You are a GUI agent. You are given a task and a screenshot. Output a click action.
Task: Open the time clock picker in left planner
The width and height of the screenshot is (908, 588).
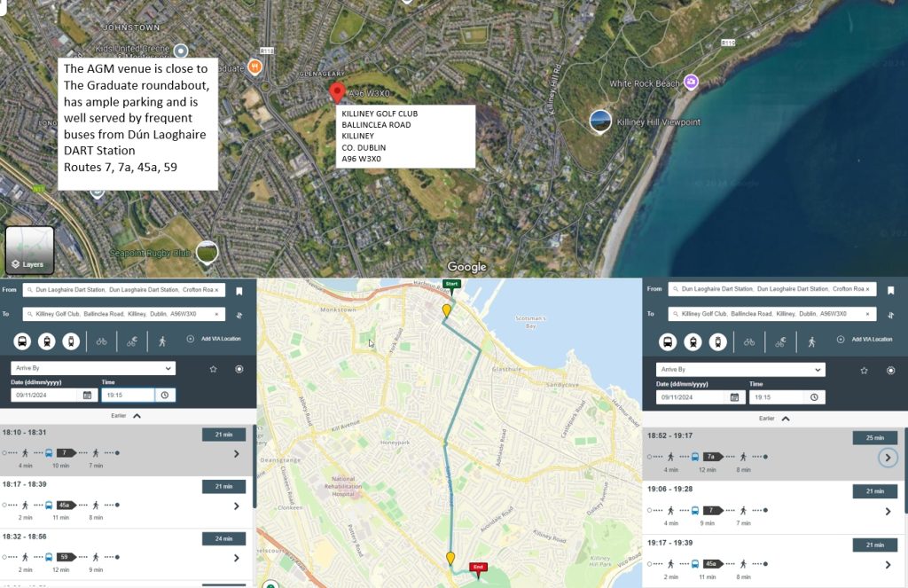tap(165, 395)
